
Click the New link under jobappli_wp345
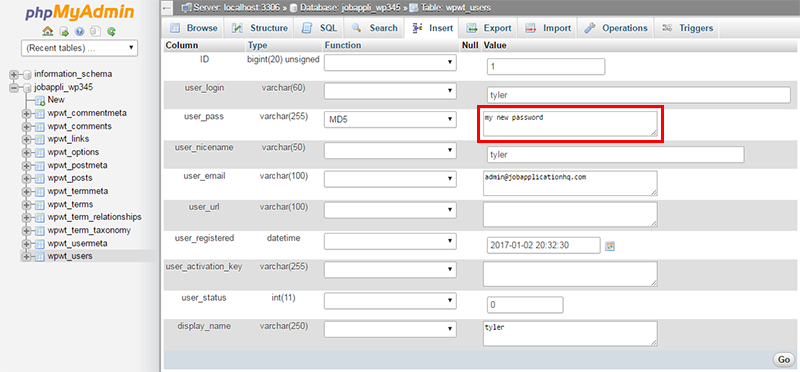[56, 100]
